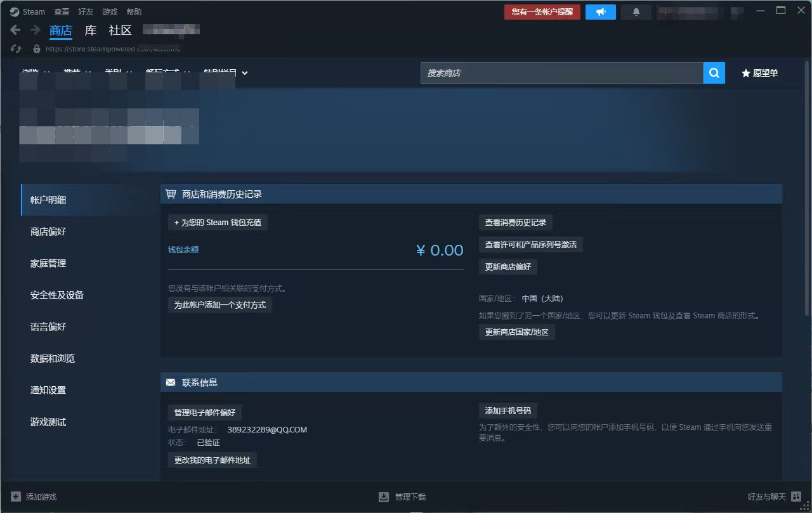Click the plus icon for 添加游戏

pos(16,497)
